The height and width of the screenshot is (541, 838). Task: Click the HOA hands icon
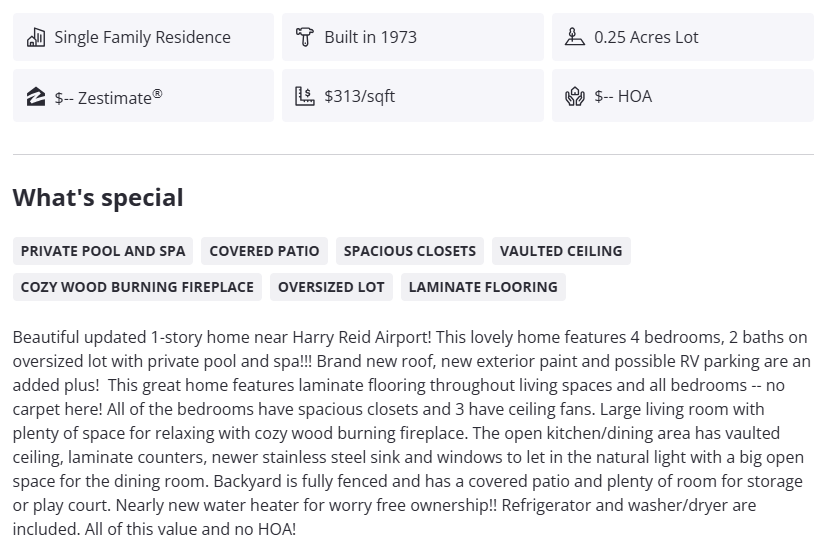[574, 97]
